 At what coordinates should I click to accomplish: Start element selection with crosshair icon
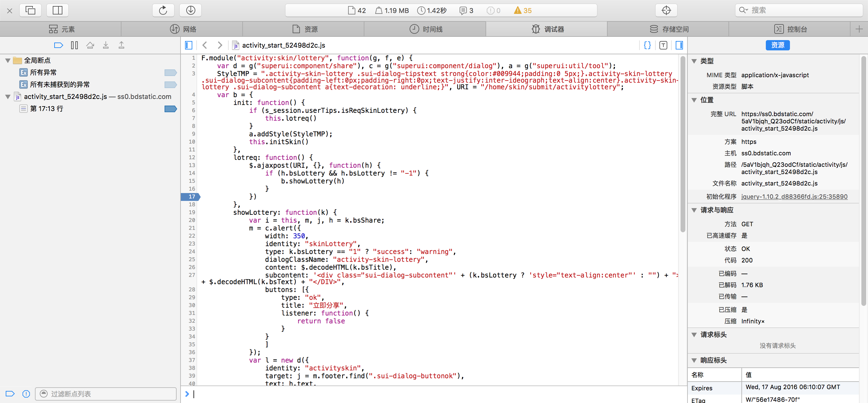(x=666, y=10)
